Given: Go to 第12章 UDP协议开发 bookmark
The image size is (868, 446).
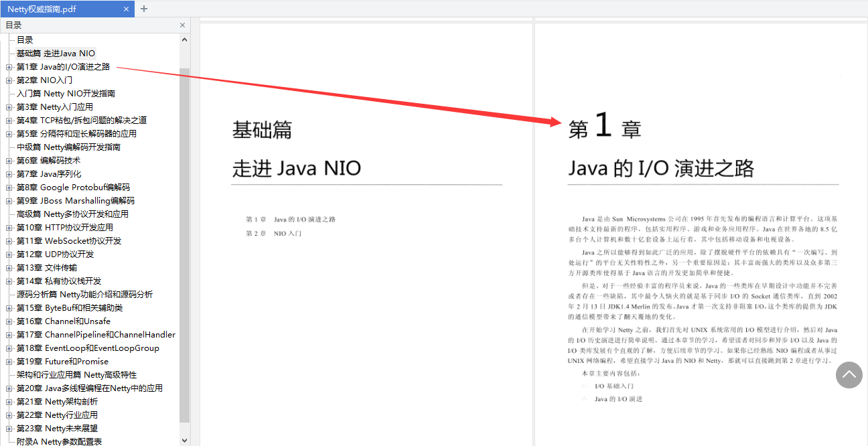Looking at the screenshot, I should pyautogui.click(x=55, y=254).
